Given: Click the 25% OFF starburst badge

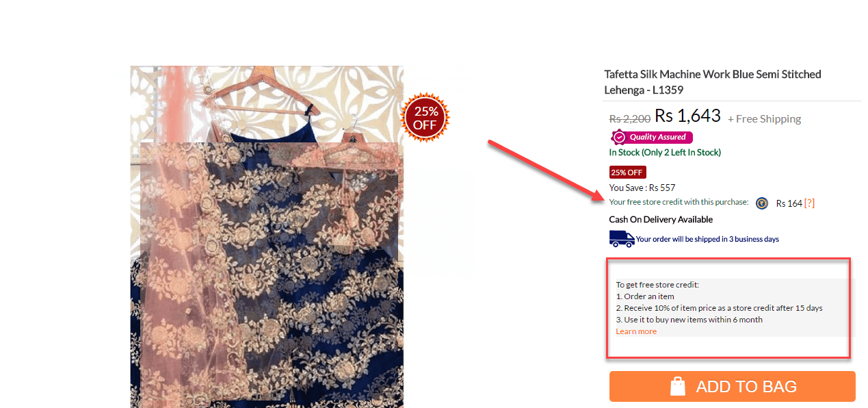Looking at the screenshot, I should click(425, 118).
